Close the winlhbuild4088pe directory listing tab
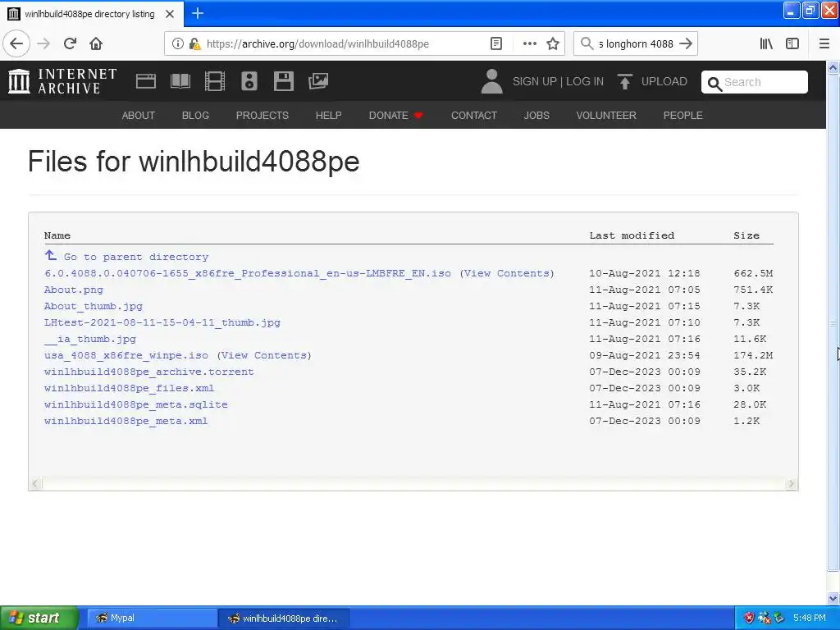Image resolution: width=840 pixels, height=630 pixels. pyautogui.click(x=170, y=14)
